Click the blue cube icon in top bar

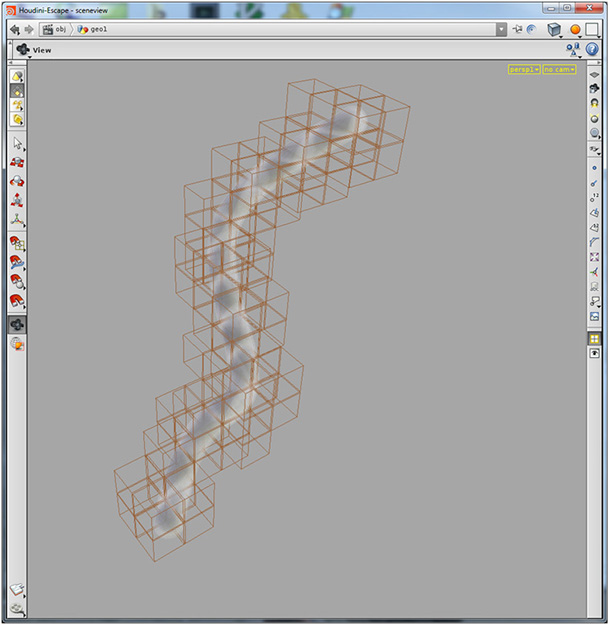point(554,29)
